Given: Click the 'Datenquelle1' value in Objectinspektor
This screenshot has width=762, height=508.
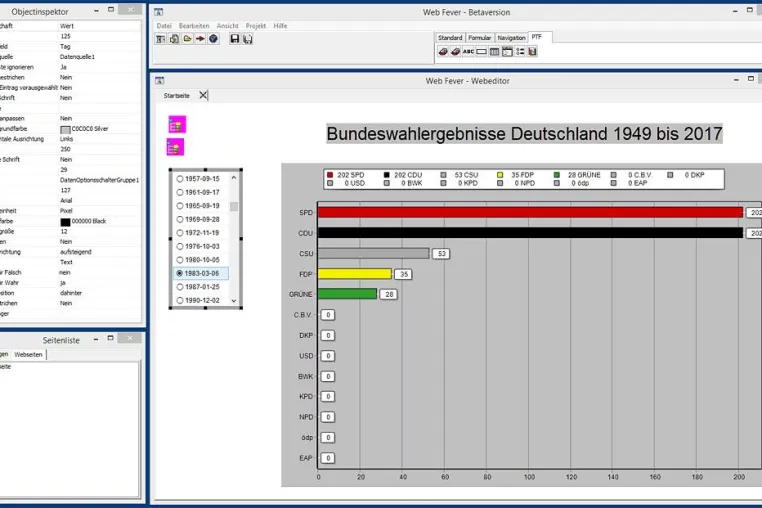Looking at the screenshot, I should point(77,57).
